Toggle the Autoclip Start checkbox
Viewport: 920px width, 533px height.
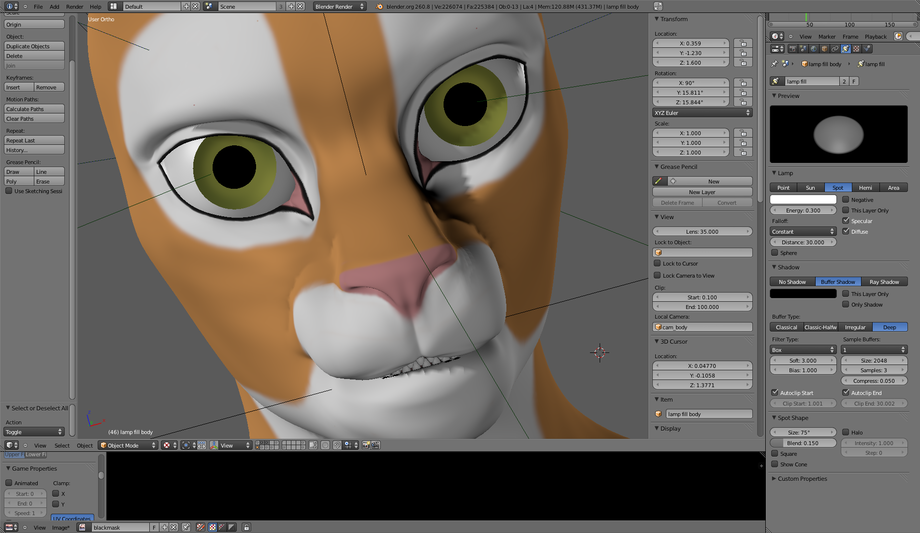774,392
